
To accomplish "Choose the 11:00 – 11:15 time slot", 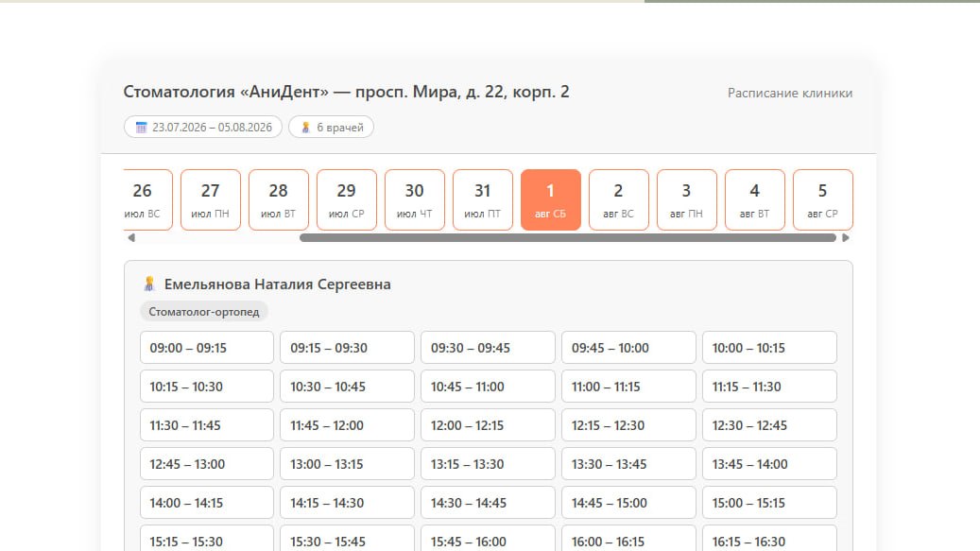I will click(628, 386).
